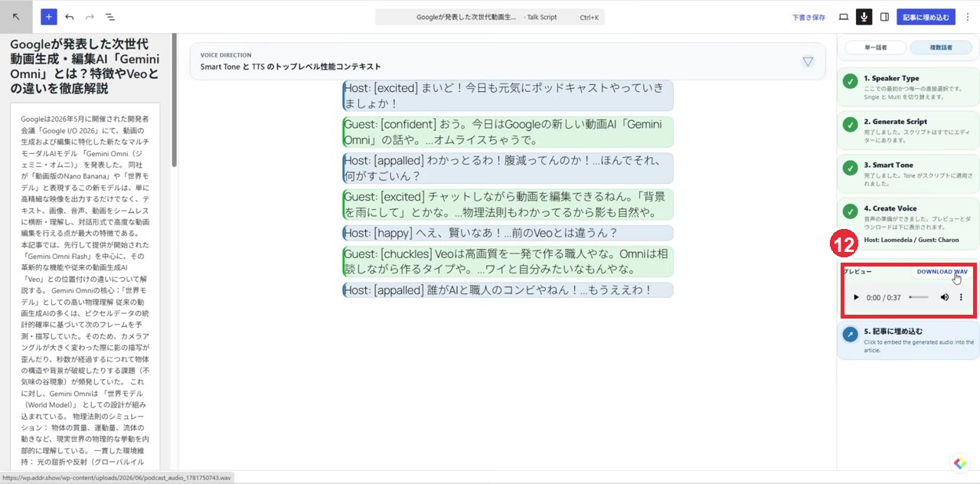Viewport: 980px width, 484px height.
Task: Play the audio preview
Action: (856, 297)
